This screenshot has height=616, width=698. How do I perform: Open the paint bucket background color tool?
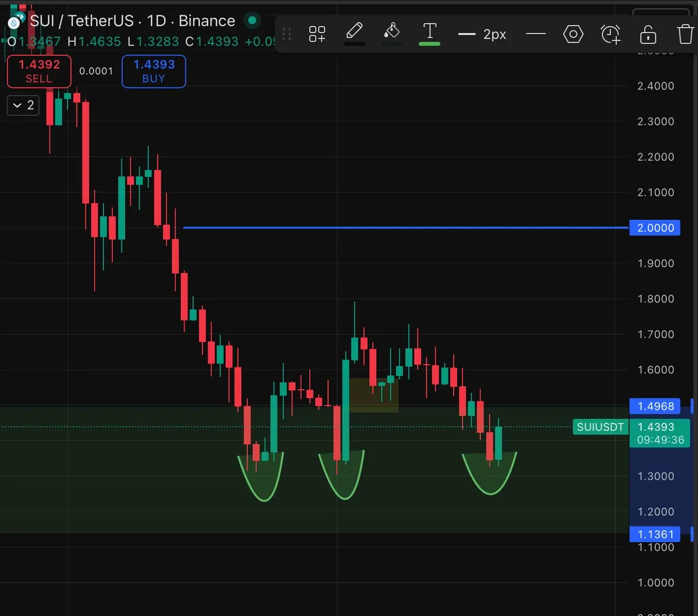coord(391,34)
